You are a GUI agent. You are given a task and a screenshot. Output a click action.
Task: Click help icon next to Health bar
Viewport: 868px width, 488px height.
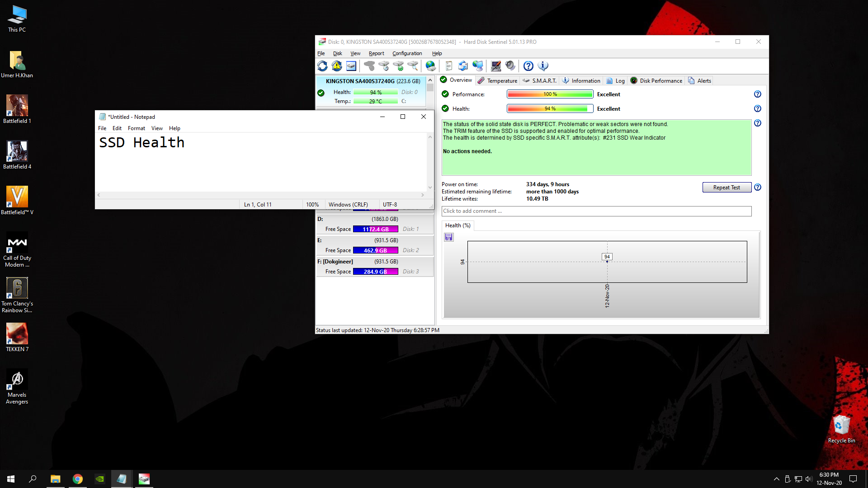(758, 108)
